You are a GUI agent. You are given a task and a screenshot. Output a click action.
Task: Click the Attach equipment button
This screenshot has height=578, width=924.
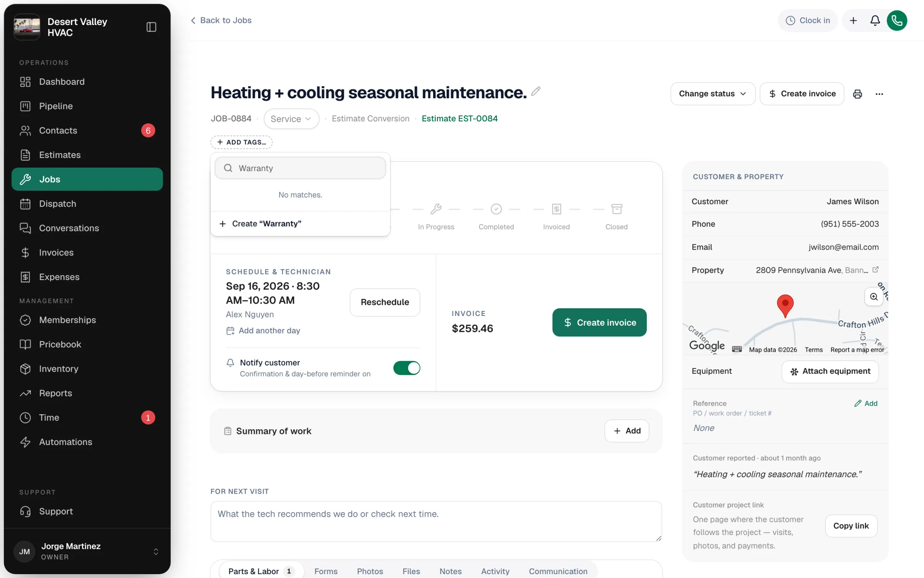[x=830, y=371]
